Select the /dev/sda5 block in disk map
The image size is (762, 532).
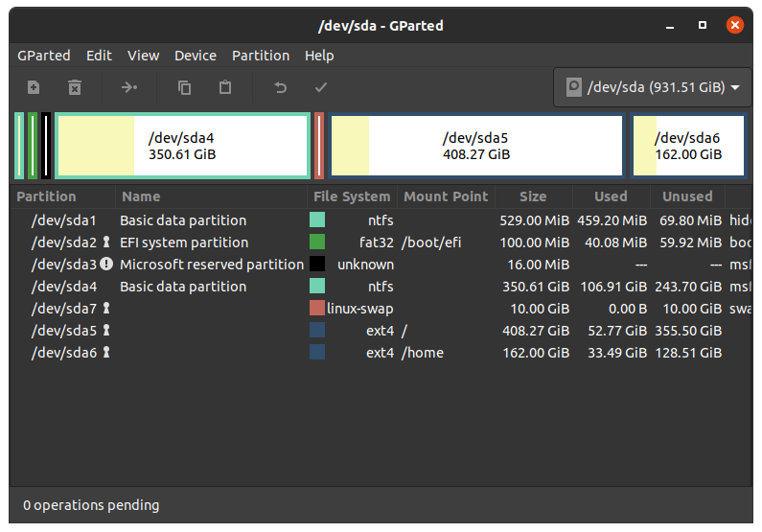point(475,146)
